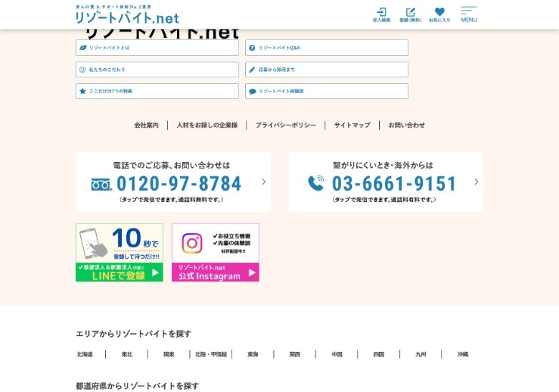Click the play arrow on 公式Instagram
Screen dimensions: 559x392
pyautogui.click(x=252, y=272)
